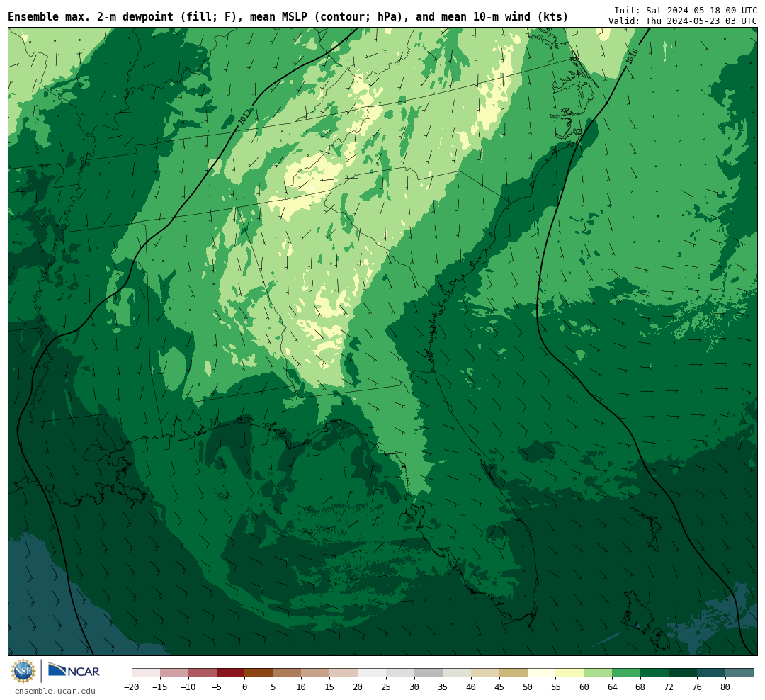Viewport: 765px width, 700px height.
Task: Click the light green 60-64 color swatch
Action: [x=598, y=672]
